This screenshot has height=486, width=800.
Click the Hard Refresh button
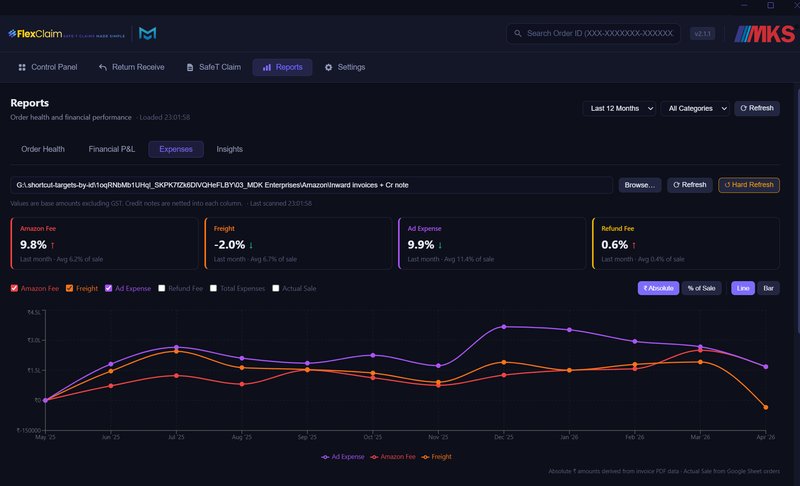749,185
